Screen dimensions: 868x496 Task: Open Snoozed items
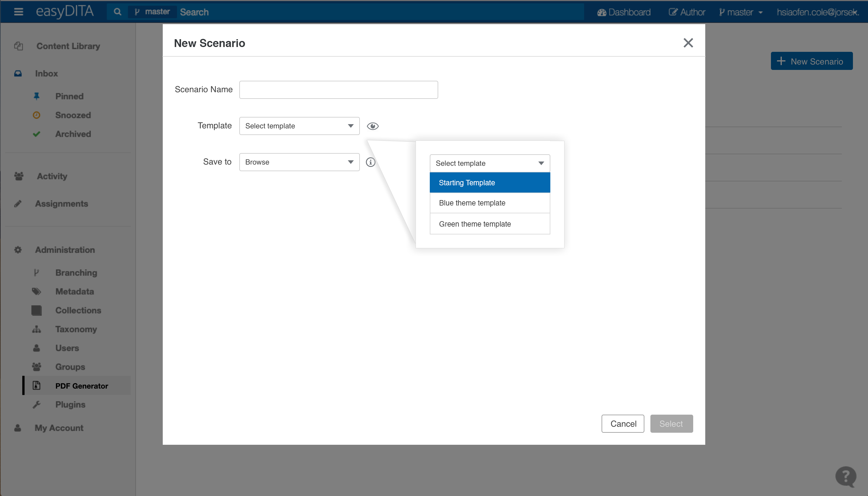pyautogui.click(x=73, y=115)
